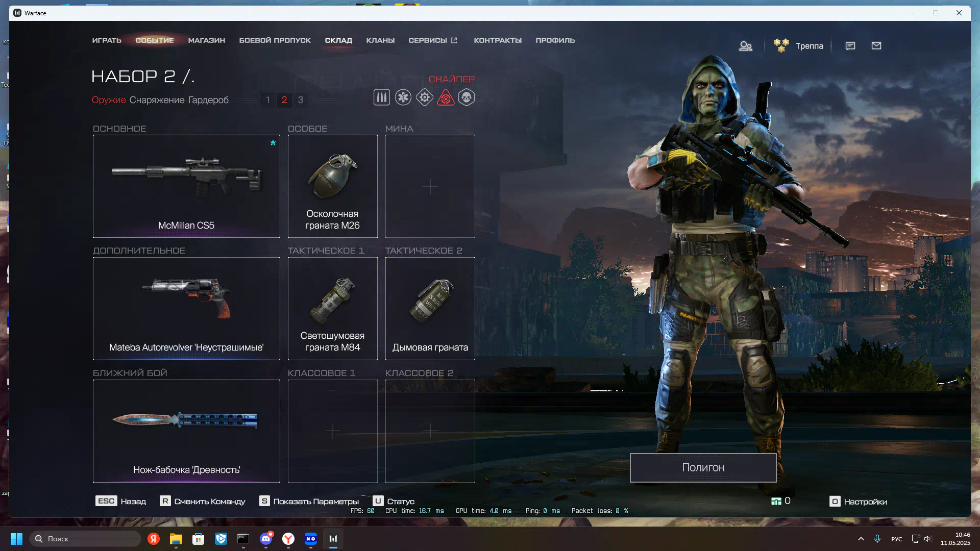This screenshot has width=980, height=551.
Task: Click the microphone icon in system tray
Action: point(877,539)
